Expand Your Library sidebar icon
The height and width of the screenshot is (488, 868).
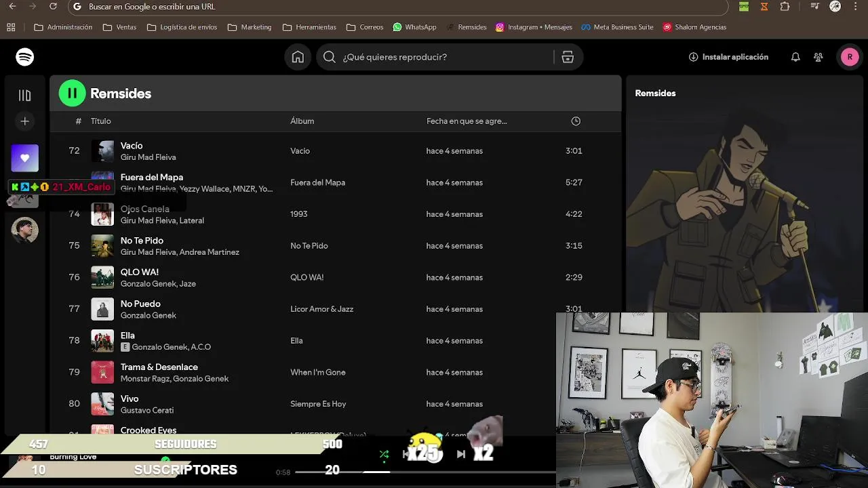(25, 96)
